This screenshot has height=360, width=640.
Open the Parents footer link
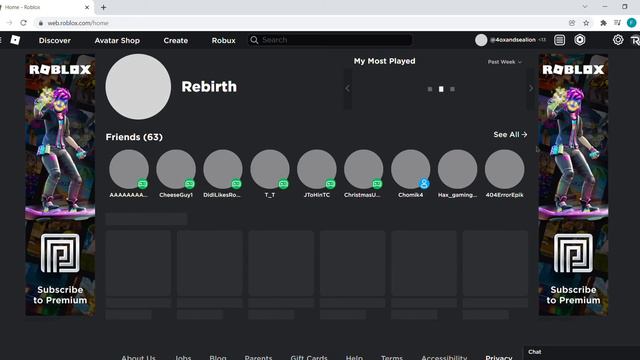(258, 357)
